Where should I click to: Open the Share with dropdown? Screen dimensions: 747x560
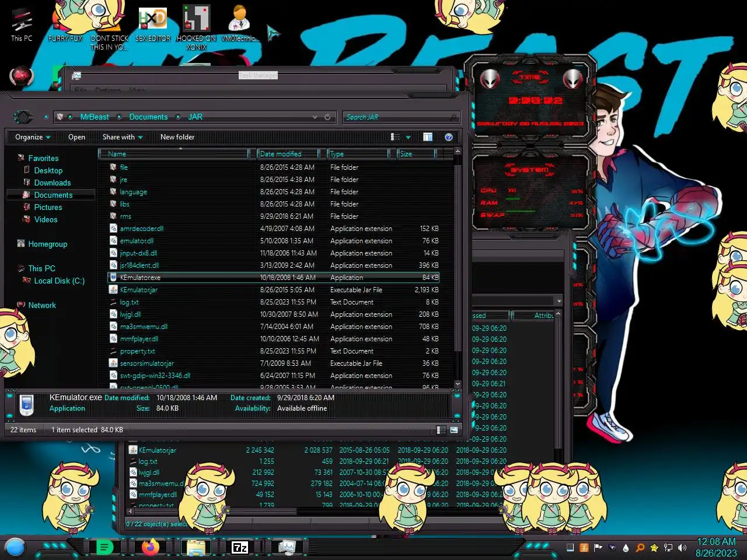pos(123,137)
